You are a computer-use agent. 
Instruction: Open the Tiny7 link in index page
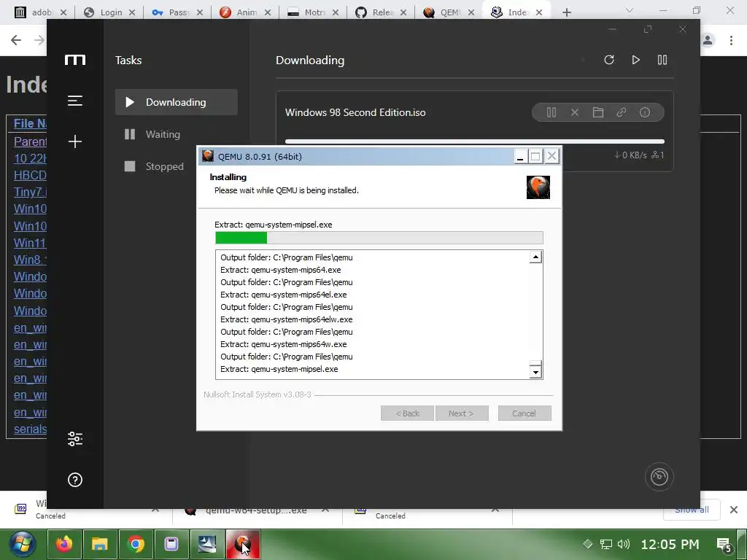[x=30, y=192]
